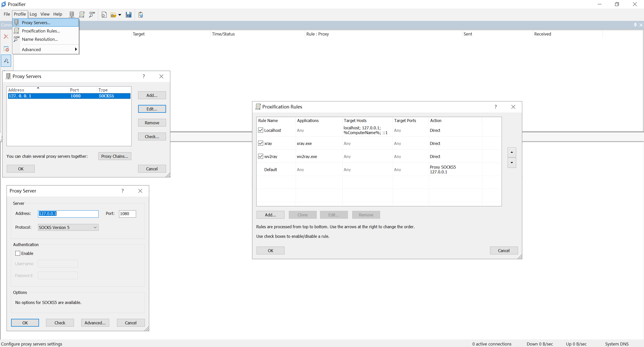The image size is (644, 347).
Task: Toggle the Localhost proxification rule checkbox
Action: click(x=261, y=130)
